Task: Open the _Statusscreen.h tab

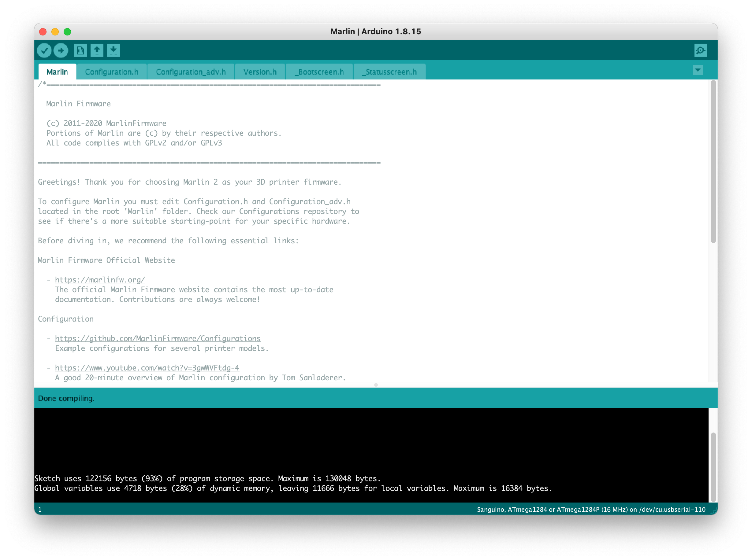Action: pyautogui.click(x=389, y=72)
